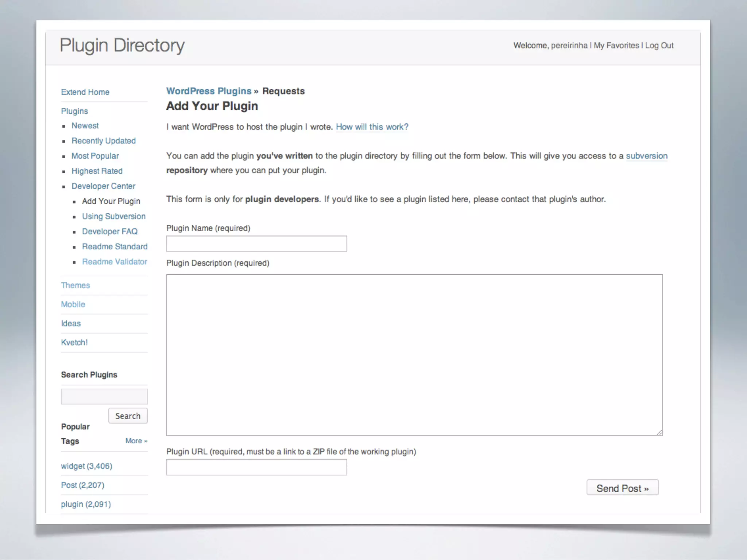747x560 pixels.
Task: Focus the Plugin Name input field
Action: tap(256, 244)
